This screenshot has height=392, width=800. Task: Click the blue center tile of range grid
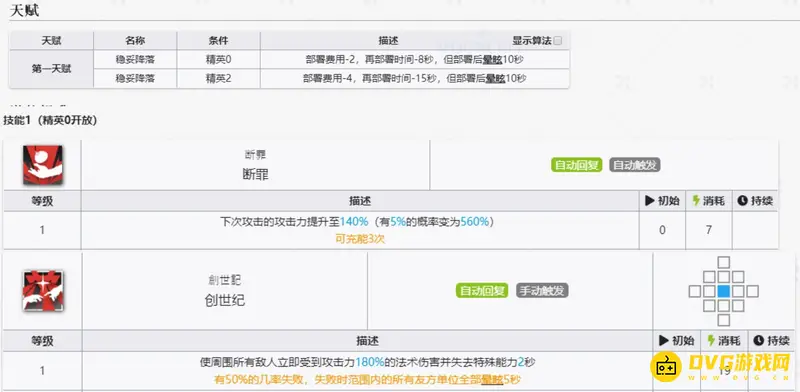point(723,291)
